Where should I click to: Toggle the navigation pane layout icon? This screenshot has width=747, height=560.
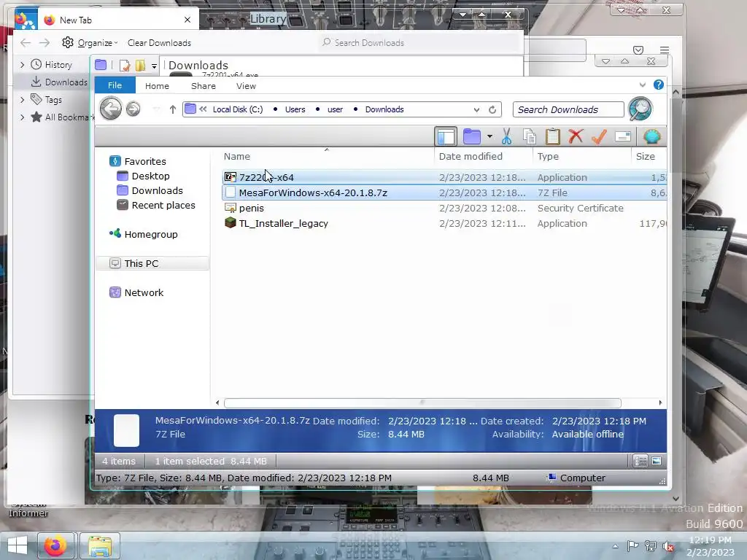pyautogui.click(x=446, y=137)
